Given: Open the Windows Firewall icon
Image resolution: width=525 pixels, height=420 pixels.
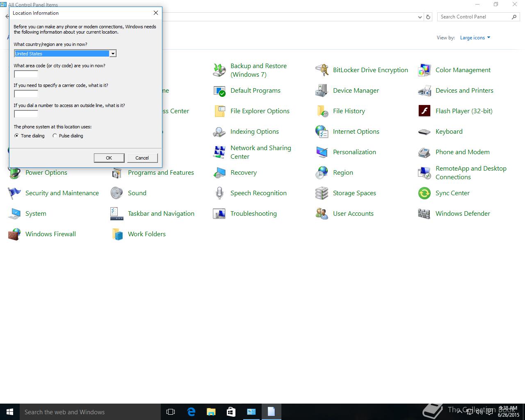Looking at the screenshot, I should click(x=14, y=234).
